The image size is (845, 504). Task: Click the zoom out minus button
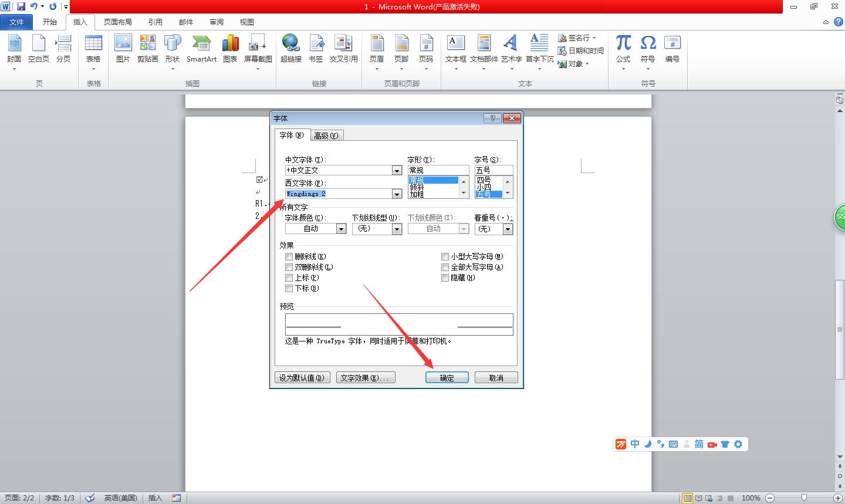click(770, 498)
